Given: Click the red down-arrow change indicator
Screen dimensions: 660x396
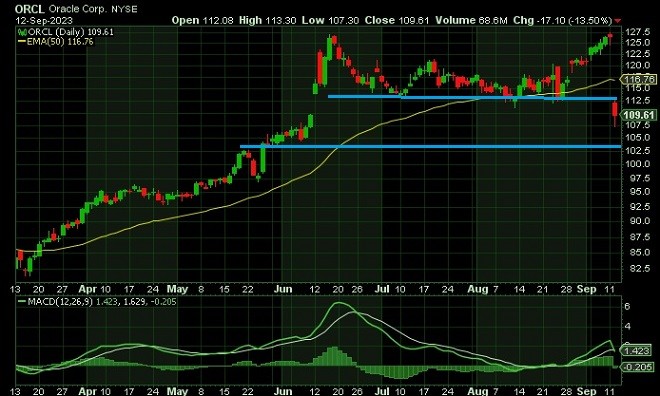Looking at the screenshot, I should (x=617, y=21).
